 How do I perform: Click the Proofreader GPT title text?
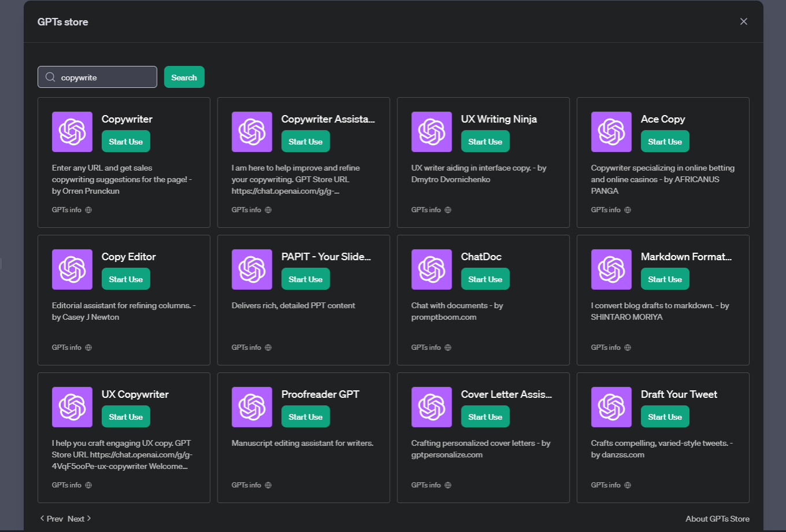(320, 394)
